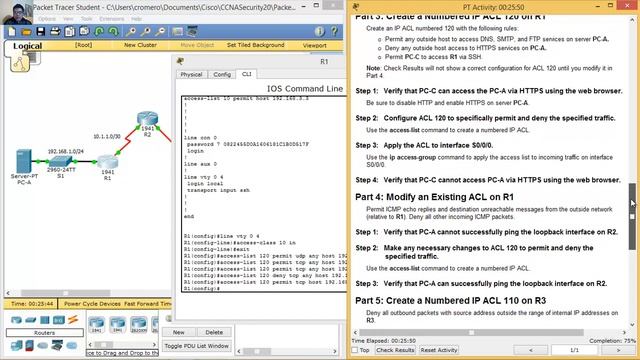The width and height of the screenshot is (640, 360).
Task: Click Fast Forward Time
Action: pos(147,304)
